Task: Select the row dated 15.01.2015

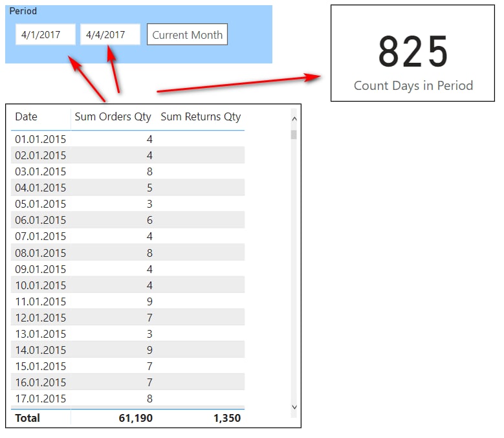Action: [128, 366]
